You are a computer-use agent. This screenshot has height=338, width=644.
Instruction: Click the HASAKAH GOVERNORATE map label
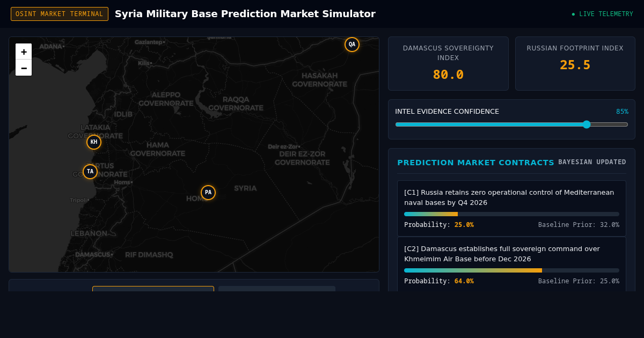tap(319, 80)
